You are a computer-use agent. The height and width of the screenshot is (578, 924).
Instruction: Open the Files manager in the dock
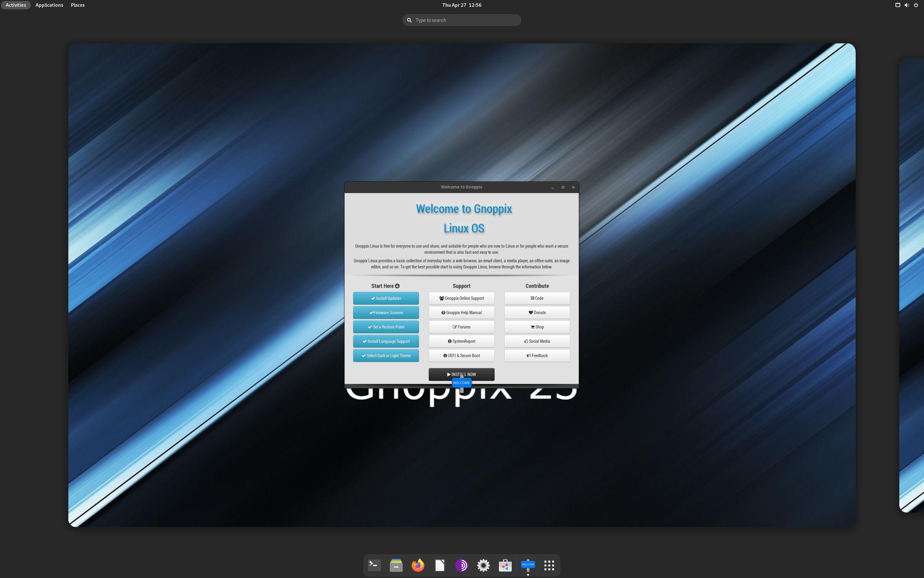pos(396,565)
